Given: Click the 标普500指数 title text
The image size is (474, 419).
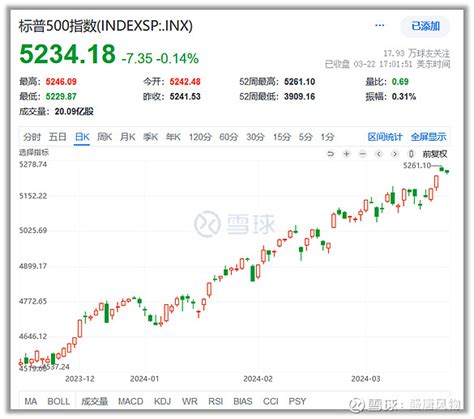Looking at the screenshot, I should 105,26.
